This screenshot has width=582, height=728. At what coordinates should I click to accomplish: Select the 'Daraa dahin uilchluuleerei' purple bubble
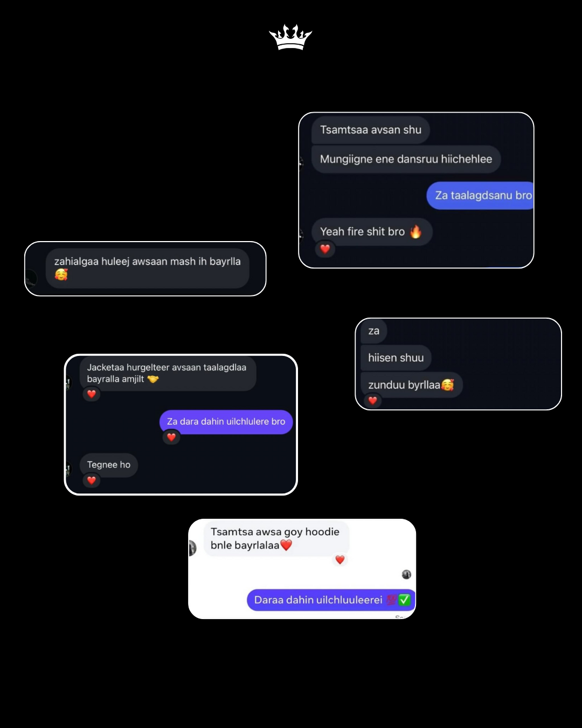[x=331, y=600]
